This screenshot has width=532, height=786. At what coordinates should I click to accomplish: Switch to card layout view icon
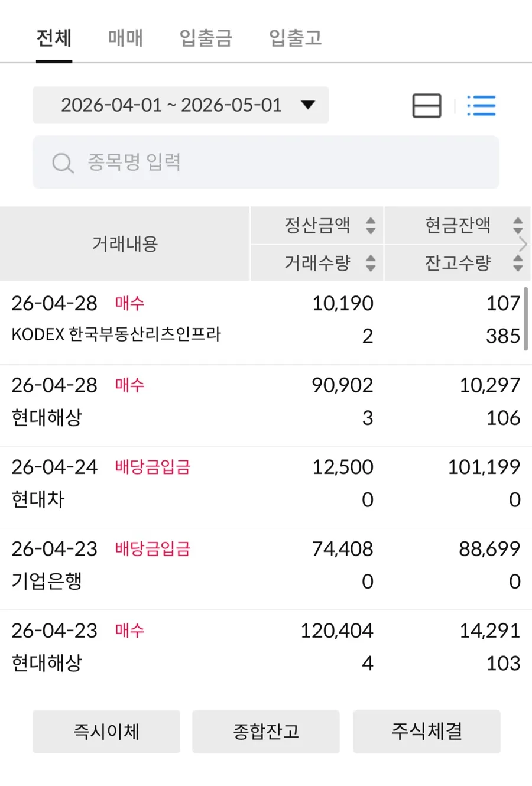point(427,106)
